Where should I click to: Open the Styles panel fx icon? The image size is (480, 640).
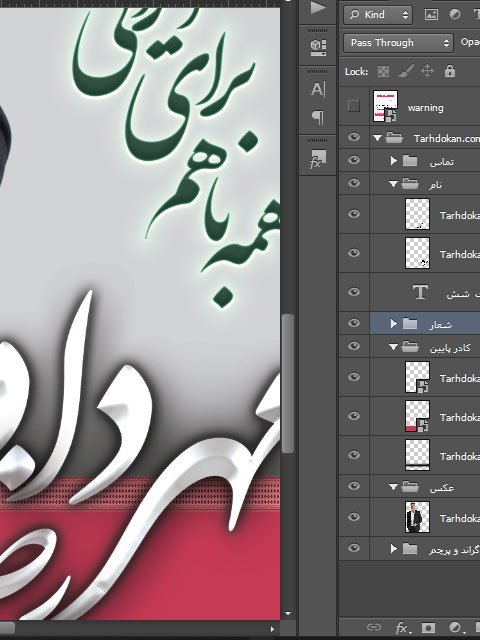[x=318, y=159]
